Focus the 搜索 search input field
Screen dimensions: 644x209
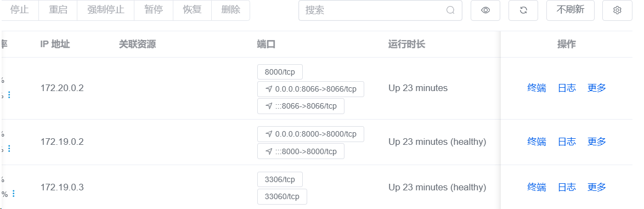coord(374,10)
